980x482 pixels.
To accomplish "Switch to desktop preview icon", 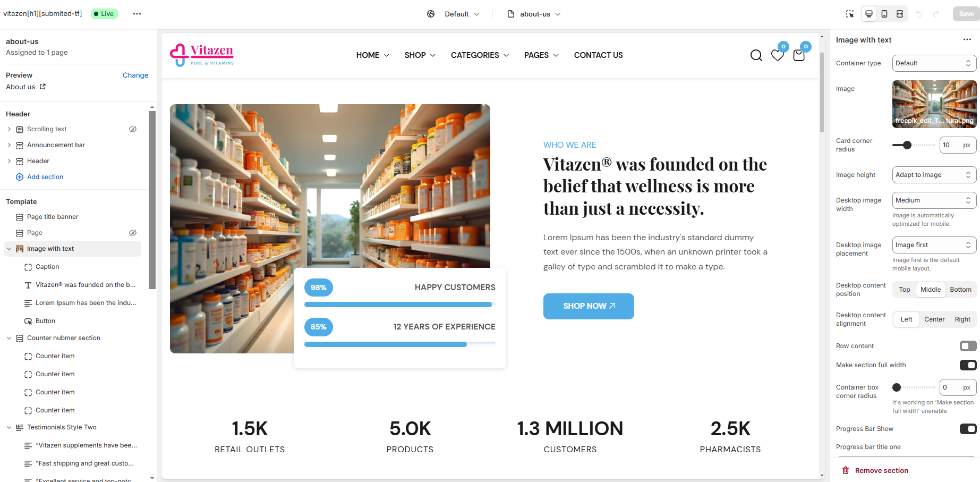I will 869,14.
